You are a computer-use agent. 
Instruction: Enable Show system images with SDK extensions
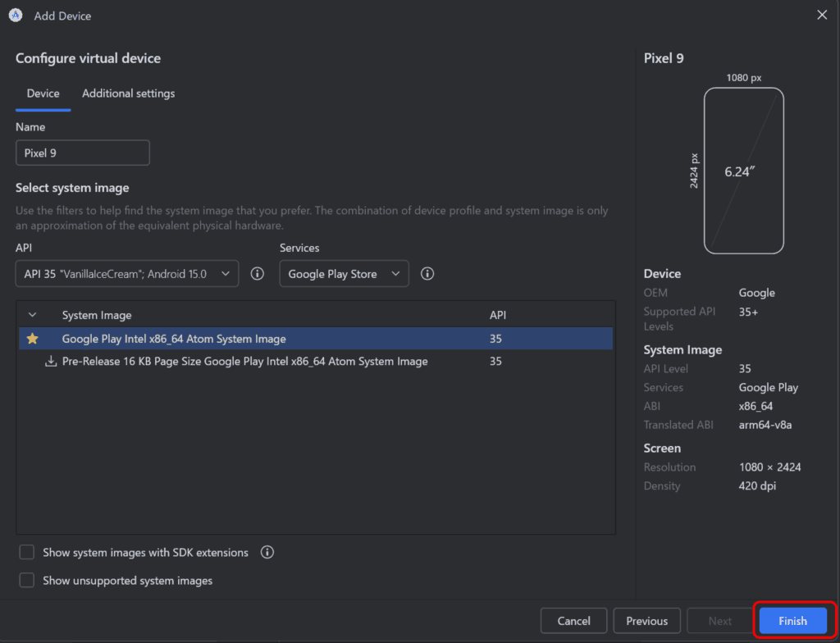(27, 552)
